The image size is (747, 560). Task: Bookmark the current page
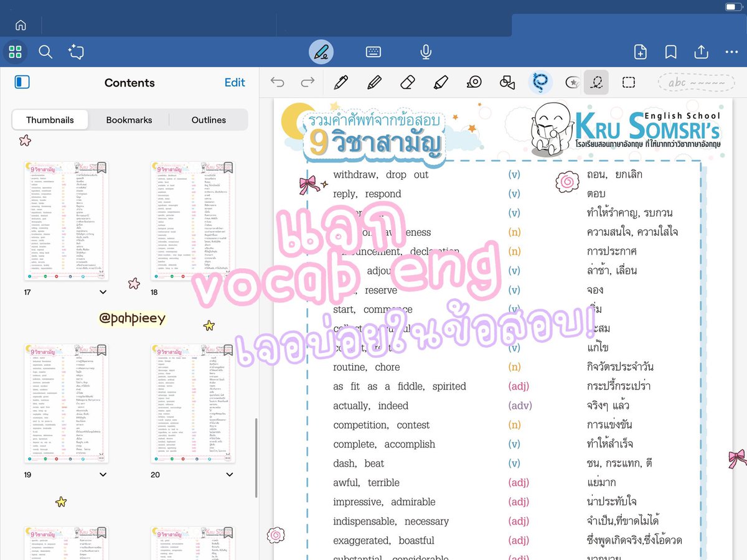(x=670, y=52)
